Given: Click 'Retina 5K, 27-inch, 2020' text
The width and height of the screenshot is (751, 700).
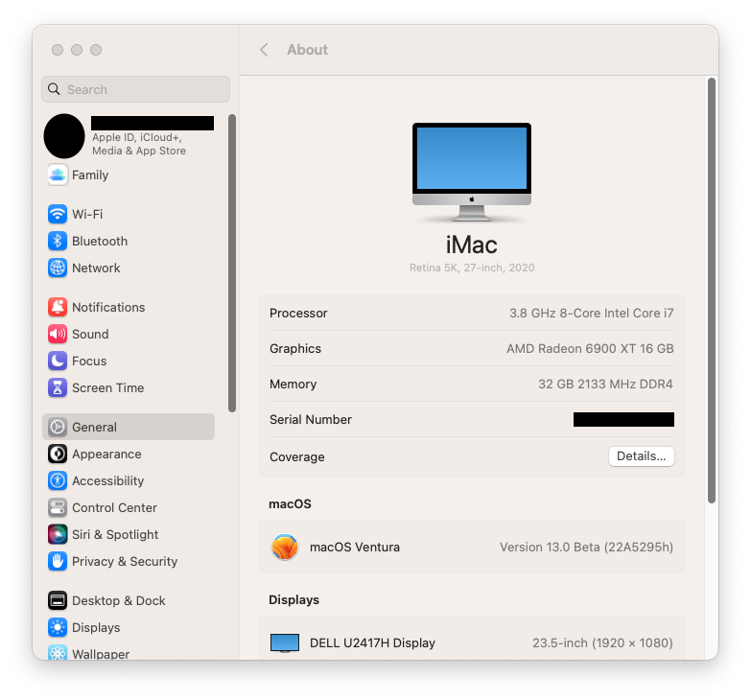Looking at the screenshot, I should click(x=472, y=268).
